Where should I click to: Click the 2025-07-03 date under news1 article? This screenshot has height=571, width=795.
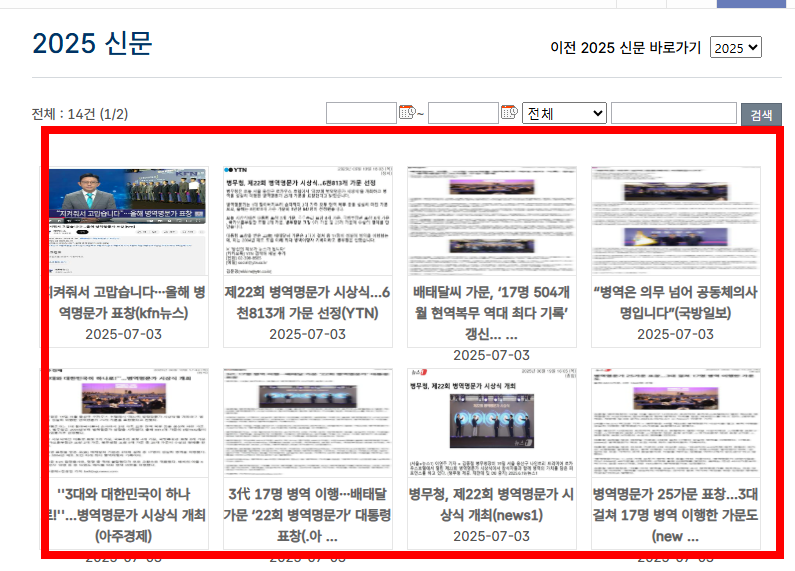tap(492, 536)
